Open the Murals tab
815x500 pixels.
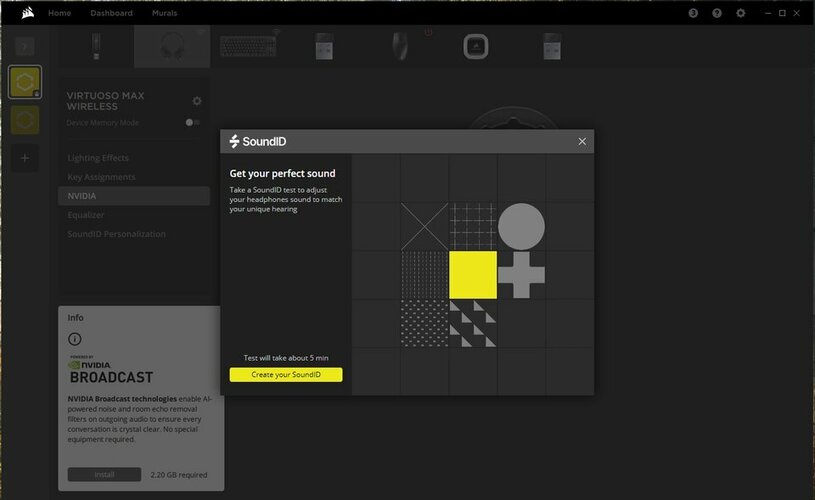165,13
